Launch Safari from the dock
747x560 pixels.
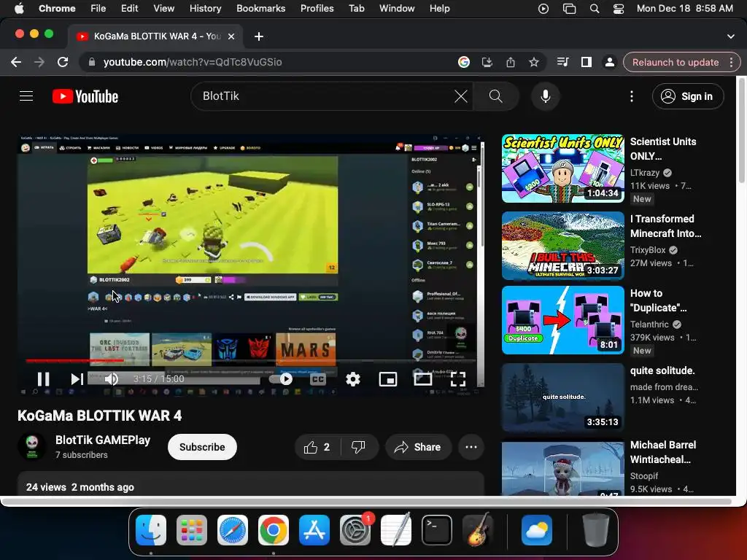[233, 530]
